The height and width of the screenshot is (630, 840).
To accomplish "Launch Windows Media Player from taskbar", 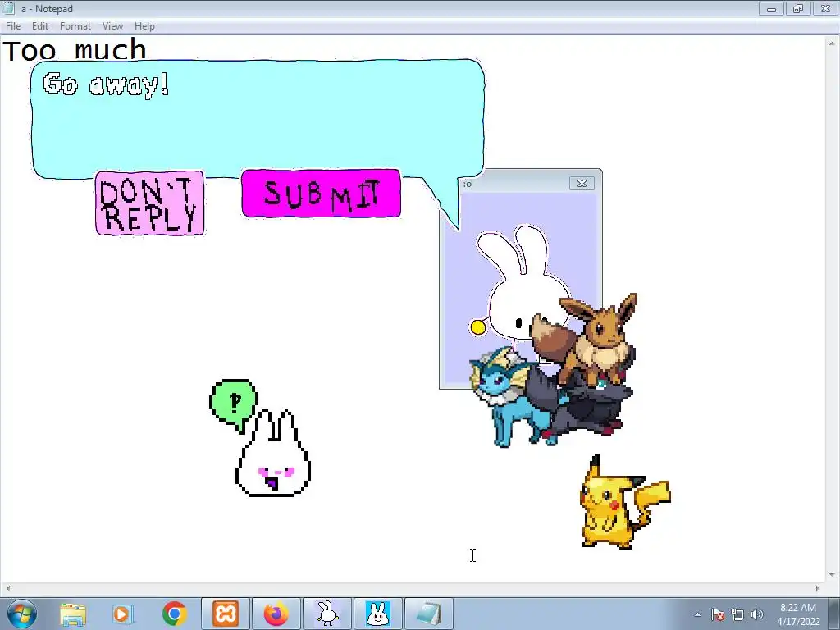I will (123, 614).
